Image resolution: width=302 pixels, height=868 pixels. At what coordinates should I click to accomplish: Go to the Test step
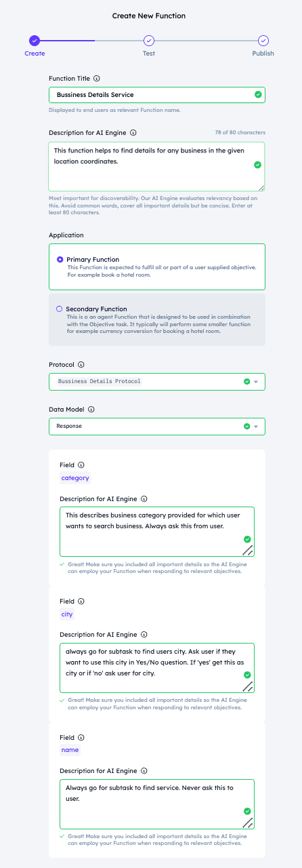pos(149,53)
